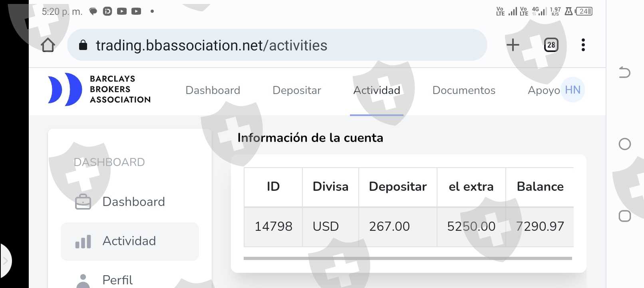Click the briefcase Dashboard icon in sidebar

[83, 202]
